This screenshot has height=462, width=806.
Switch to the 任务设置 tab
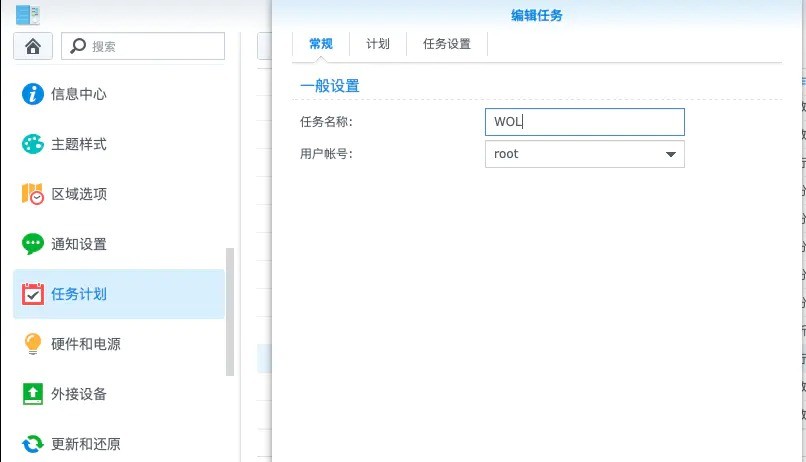coord(447,44)
